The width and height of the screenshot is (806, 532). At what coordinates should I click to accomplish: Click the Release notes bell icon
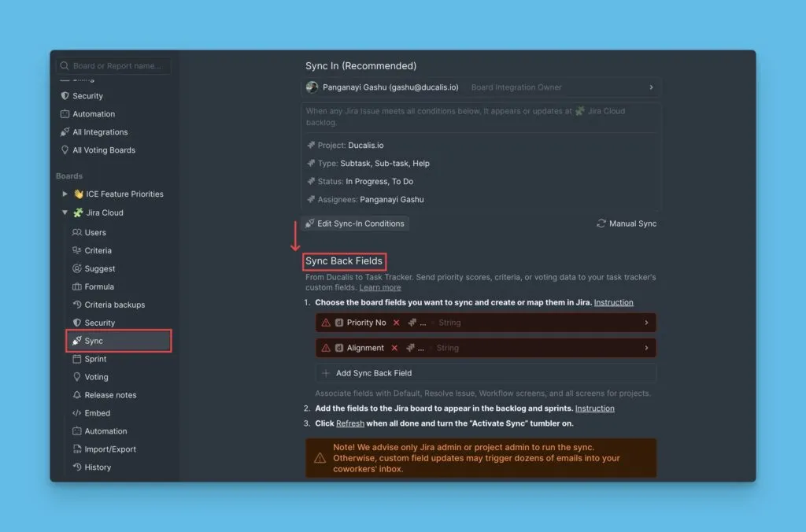pos(77,395)
